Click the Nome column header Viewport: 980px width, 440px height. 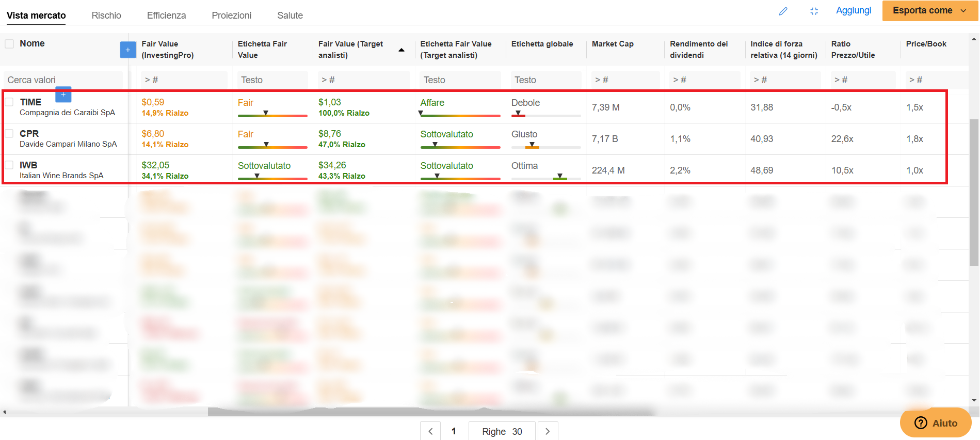click(32, 43)
